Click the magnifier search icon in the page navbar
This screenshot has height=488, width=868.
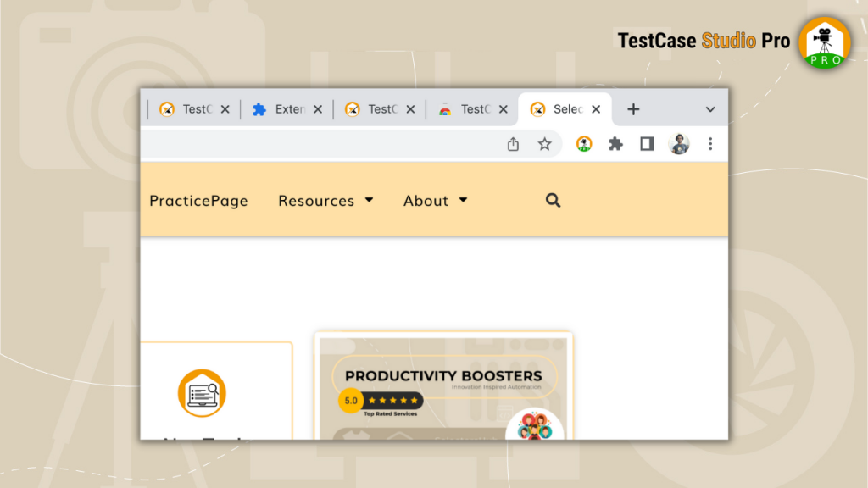(x=553, y=200)
